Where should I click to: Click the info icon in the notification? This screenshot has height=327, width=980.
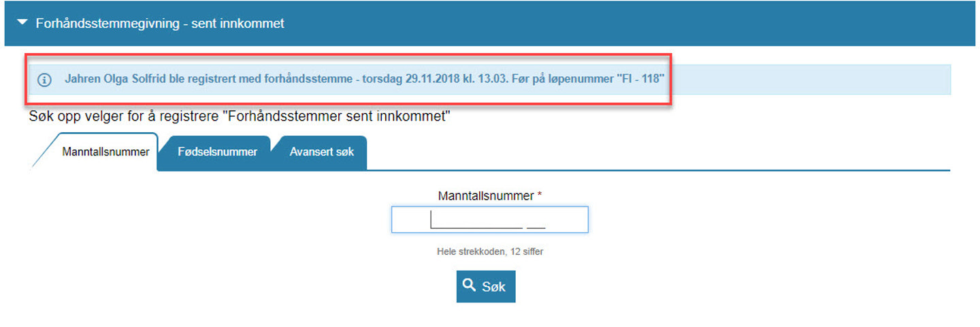[x=44, y=80]
